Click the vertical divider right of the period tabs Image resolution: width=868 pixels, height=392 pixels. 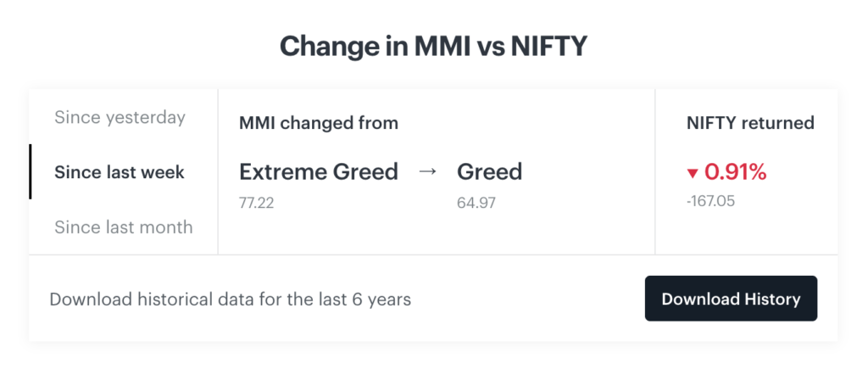click(x=218, y=171)
